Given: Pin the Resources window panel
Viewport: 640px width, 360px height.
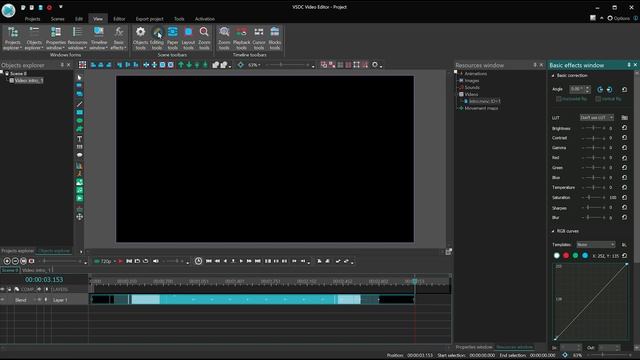Looking at the screenshot, I should 535,65.
